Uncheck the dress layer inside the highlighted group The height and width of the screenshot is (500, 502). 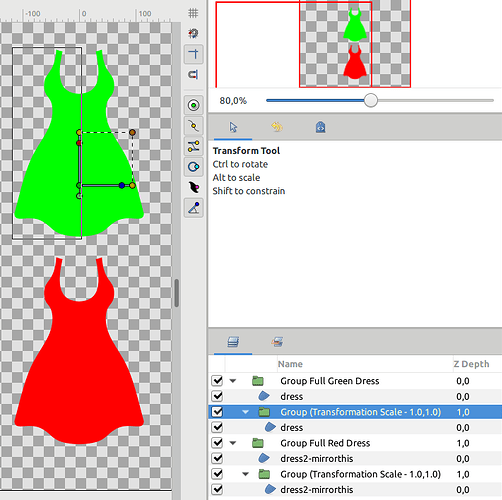pyautogui.click(x=217, y=427)
